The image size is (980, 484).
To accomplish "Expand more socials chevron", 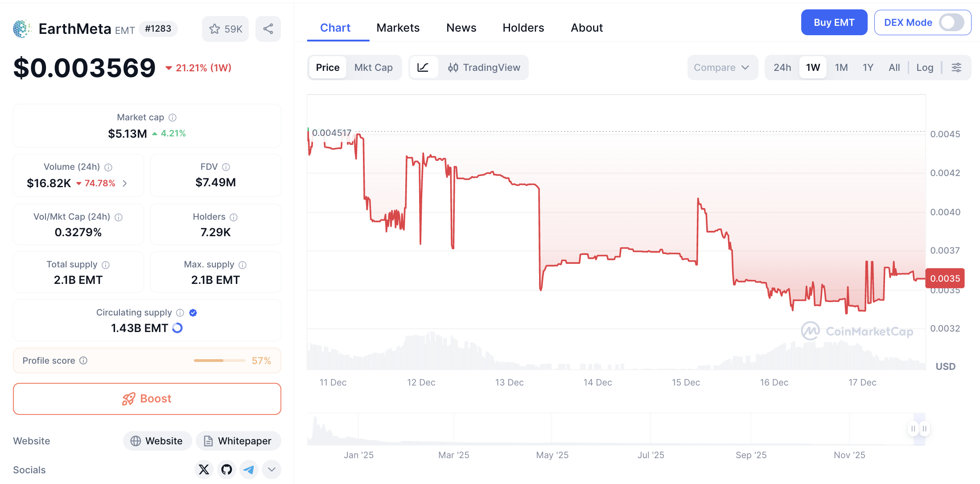I will click(272, 469).
